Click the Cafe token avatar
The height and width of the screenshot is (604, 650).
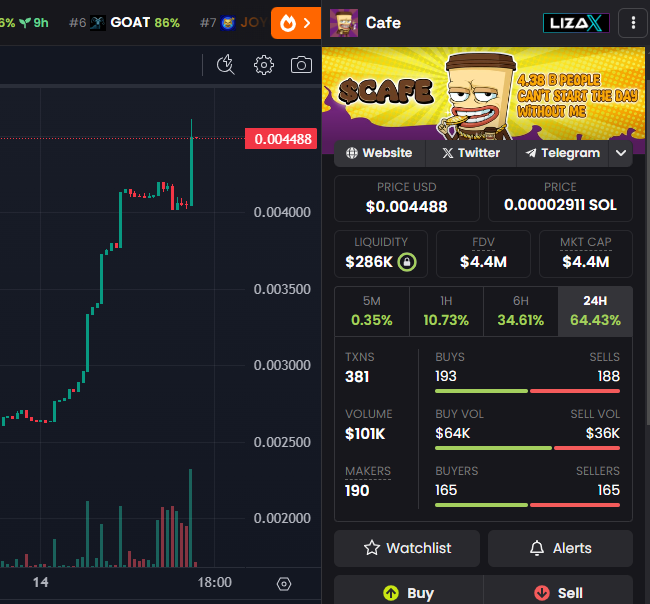click(x=344, y=23)
